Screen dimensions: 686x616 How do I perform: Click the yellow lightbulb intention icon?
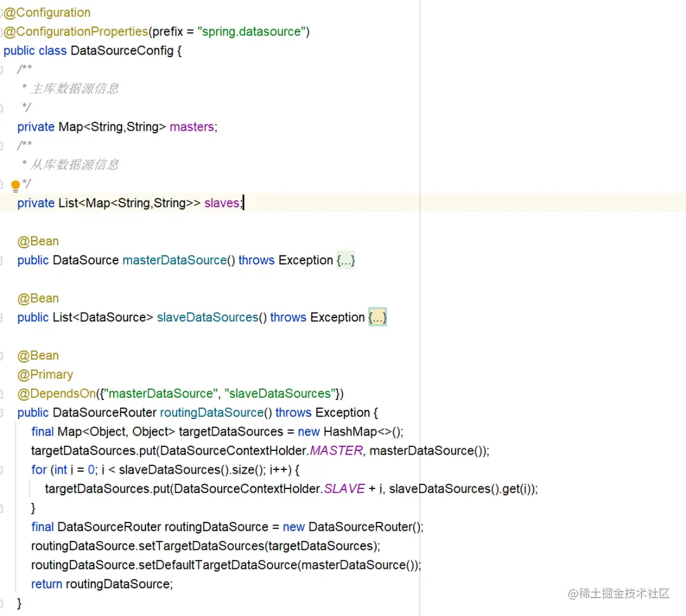(15, 186)
